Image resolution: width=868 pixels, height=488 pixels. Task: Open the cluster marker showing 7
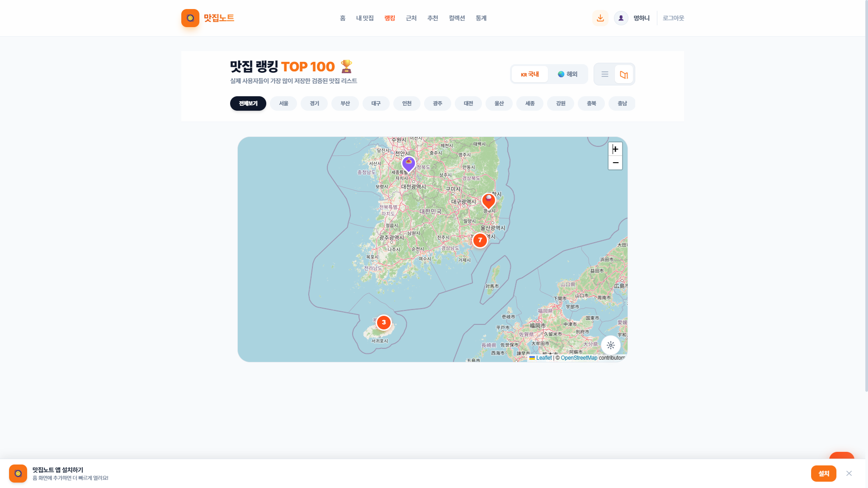click(x=480, y=240)
